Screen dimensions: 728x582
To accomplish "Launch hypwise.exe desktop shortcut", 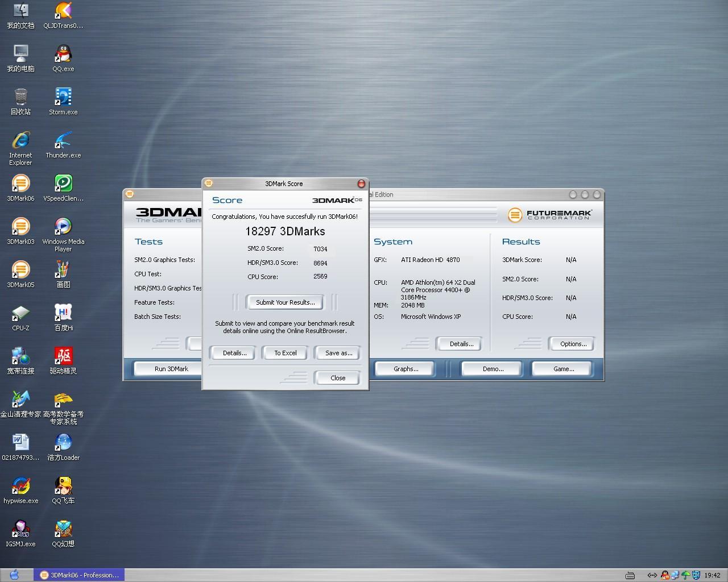I will [x=20, y=490].
